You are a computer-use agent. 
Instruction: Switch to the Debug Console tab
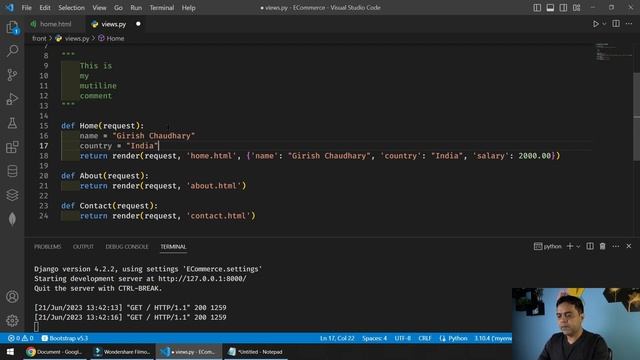click(127, 247)
